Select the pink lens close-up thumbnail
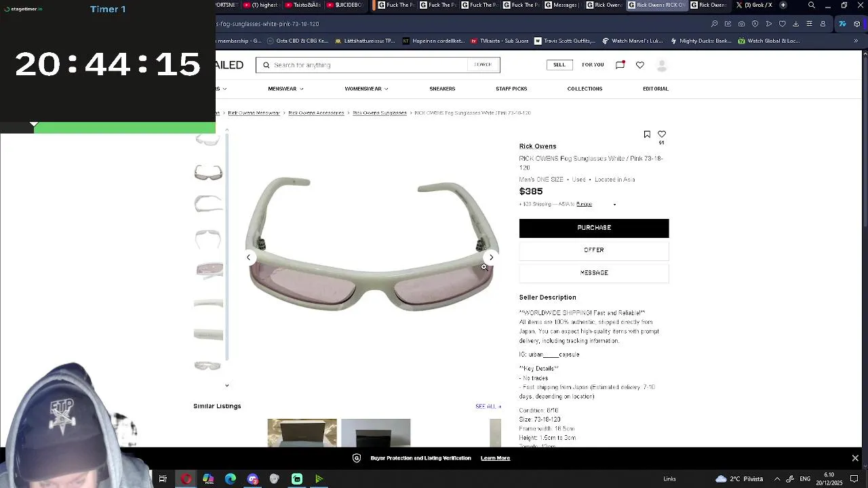The height and width of the screenshot is (488, 868). 208,270
